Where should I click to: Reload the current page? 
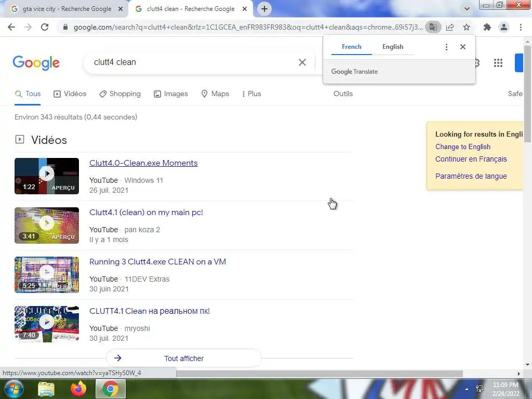pos(45,27)
